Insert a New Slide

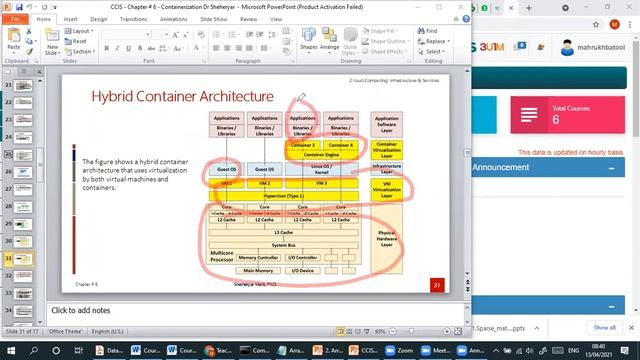point(52,42)
